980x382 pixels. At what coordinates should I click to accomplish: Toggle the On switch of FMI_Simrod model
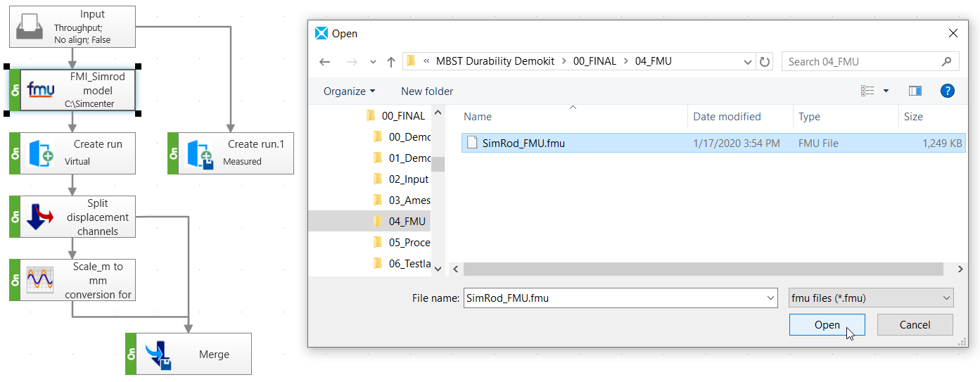15,90
